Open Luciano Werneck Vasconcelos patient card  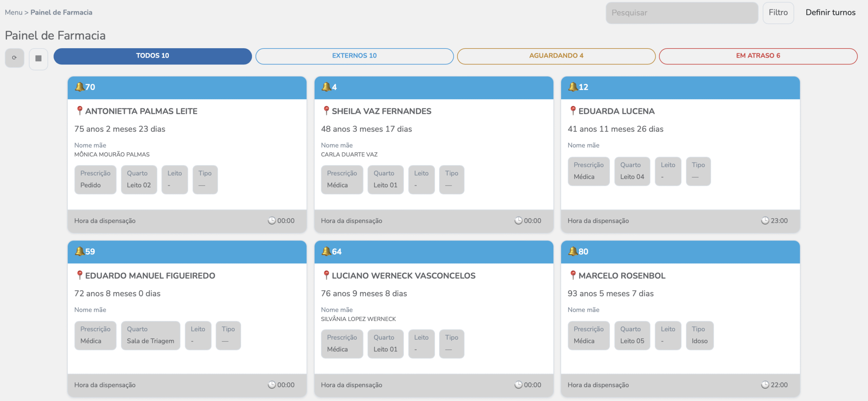click(403, 275)
